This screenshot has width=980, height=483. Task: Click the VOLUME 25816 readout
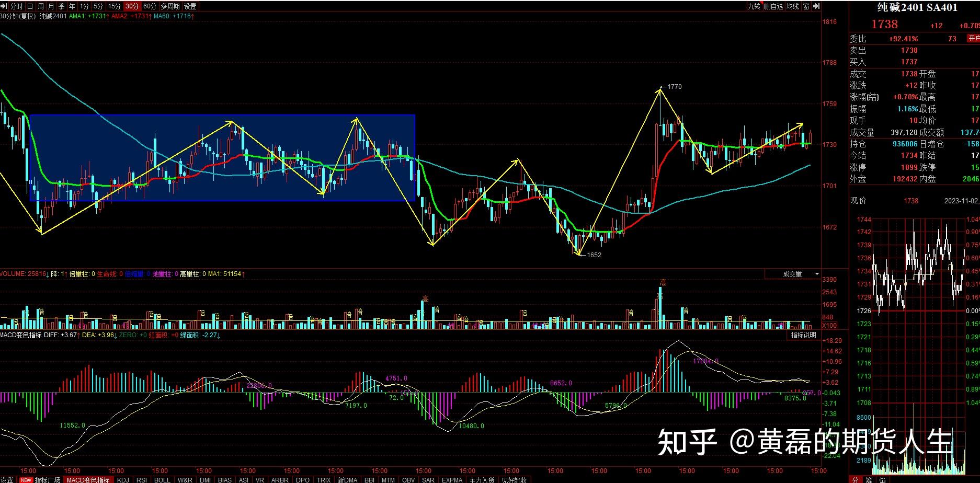click(25, 274)
